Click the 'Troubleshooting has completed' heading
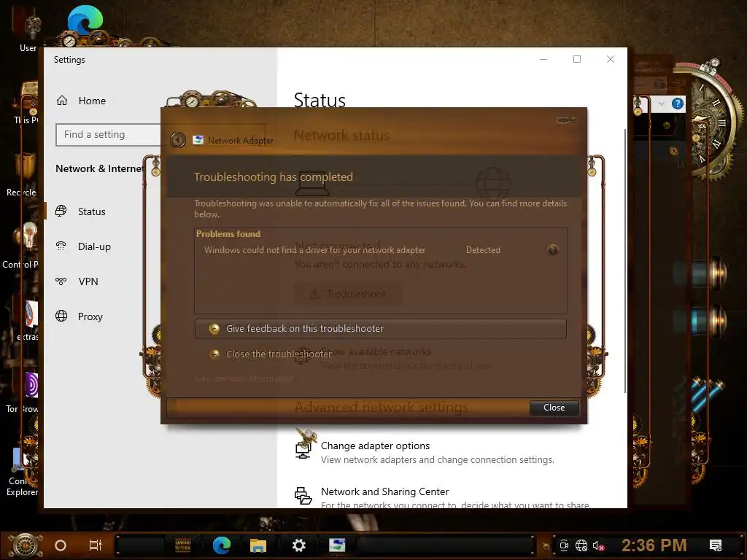This screenshot has width=747, height=560. click(x=274, y=176)
